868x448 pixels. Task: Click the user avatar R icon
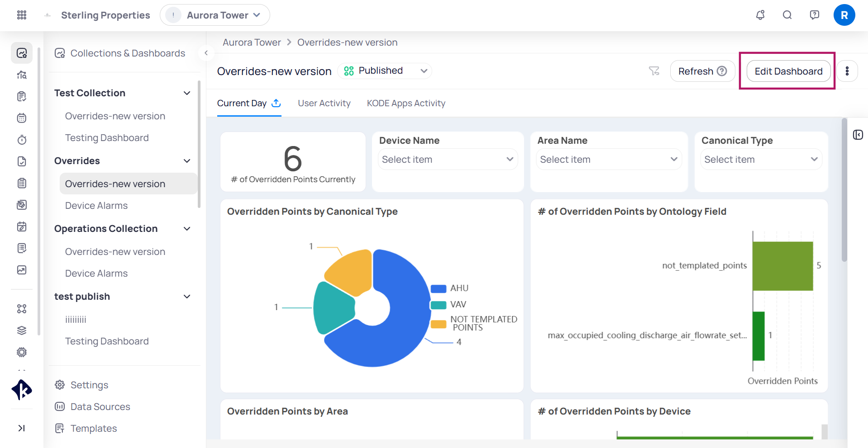coord(844,15)
